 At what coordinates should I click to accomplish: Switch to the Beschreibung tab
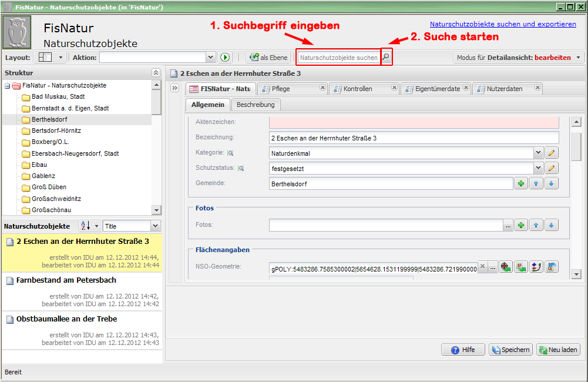pyautogui.click(x=256, y=105)
